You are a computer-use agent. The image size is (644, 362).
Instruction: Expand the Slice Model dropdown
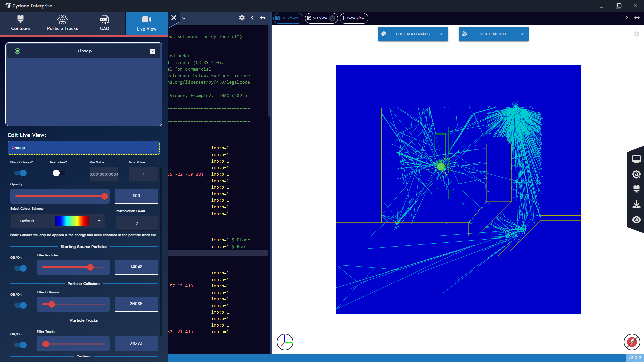[x=522, y=34]
